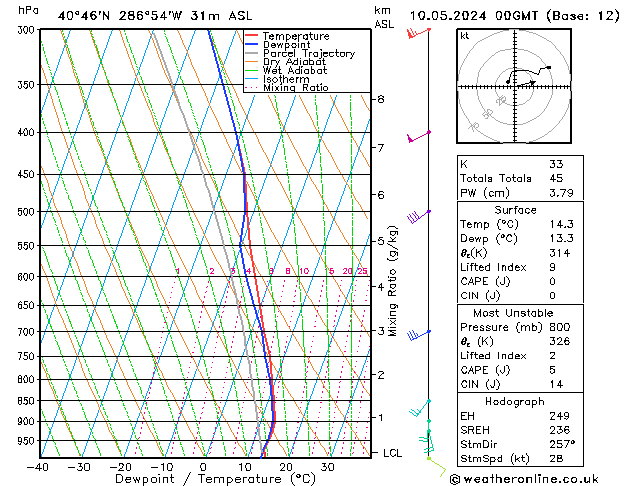
Task: Click the magenta wind barb at 400 hPa
Action: pos(419,136)
